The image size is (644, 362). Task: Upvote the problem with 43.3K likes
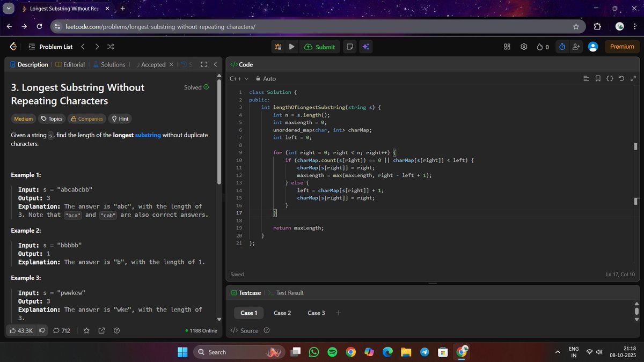coord(21,331)
